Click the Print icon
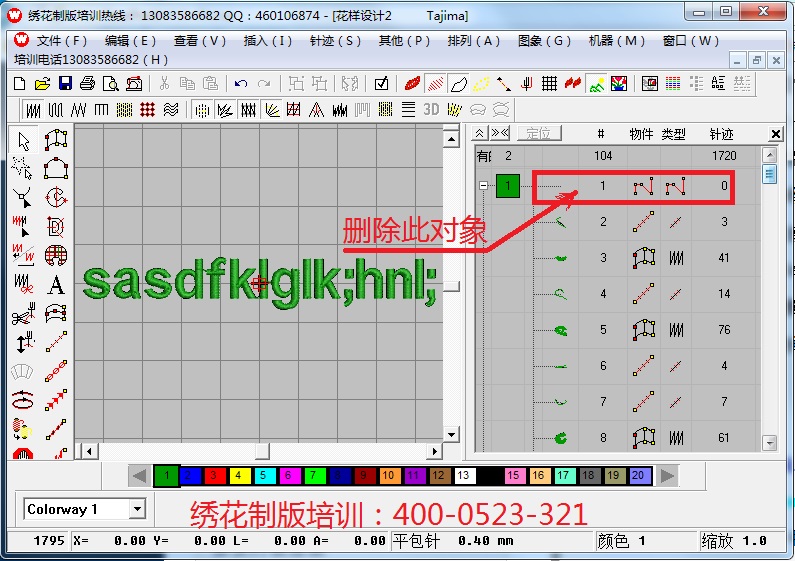Viewport: 795px width, 561px height. click(88, 84)
